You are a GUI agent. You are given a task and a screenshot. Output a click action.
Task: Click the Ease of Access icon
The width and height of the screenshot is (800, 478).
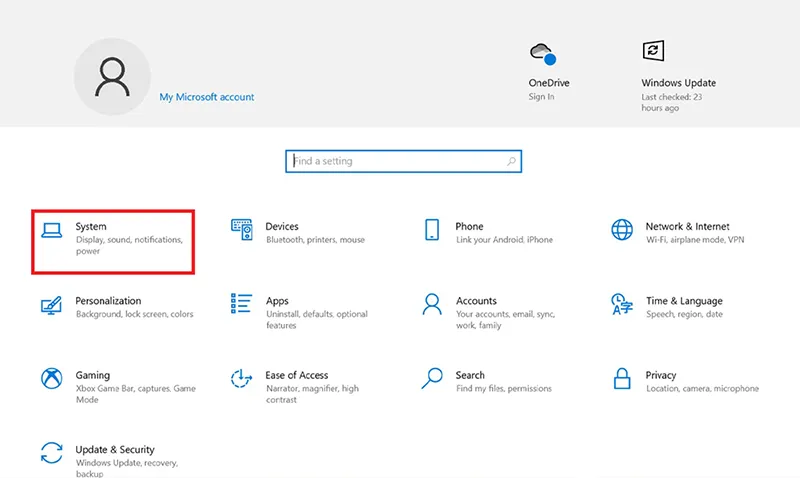pos(241,379)
